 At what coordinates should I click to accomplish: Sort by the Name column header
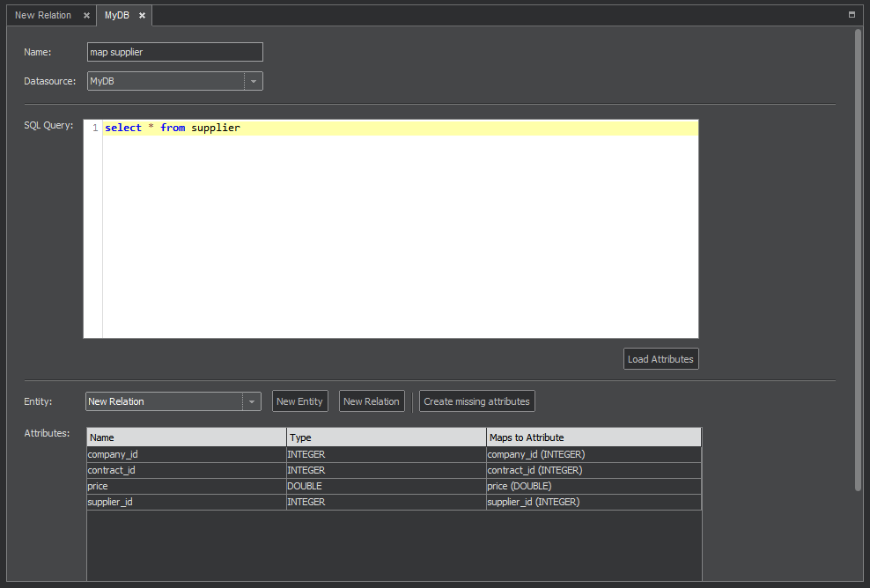pyautogui.click(x=186, y=437)
